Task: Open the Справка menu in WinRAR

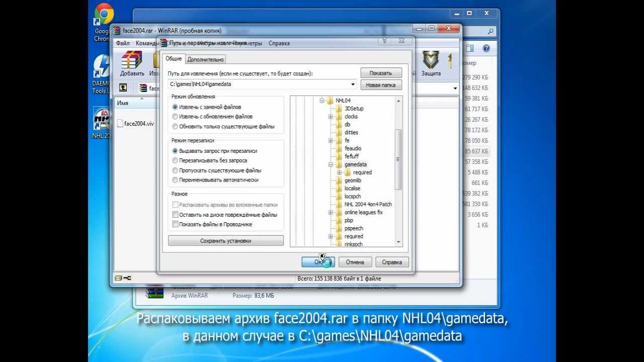Action: click(279, 43)
